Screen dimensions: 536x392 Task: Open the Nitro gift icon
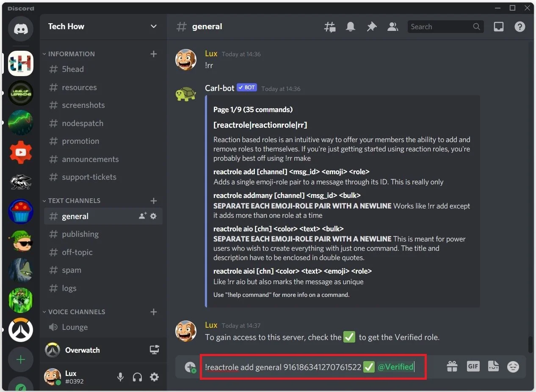[452, 367]
